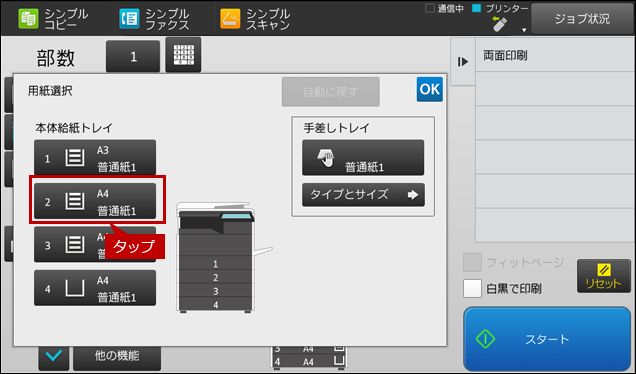Open Simple Scan mode
Image resolution: width=636 pixels, height=374 pixels.
tap(255, 19)
